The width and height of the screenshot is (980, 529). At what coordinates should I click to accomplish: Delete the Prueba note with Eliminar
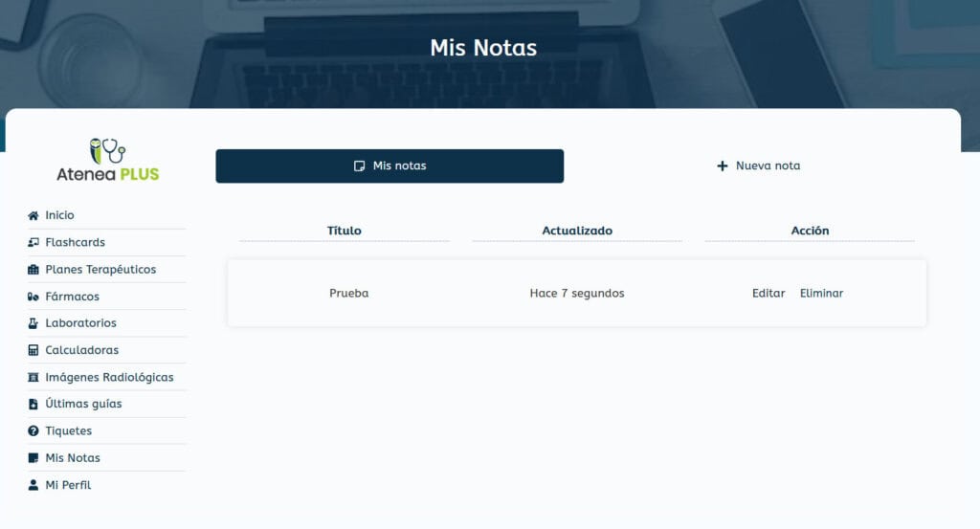(821, 294)
